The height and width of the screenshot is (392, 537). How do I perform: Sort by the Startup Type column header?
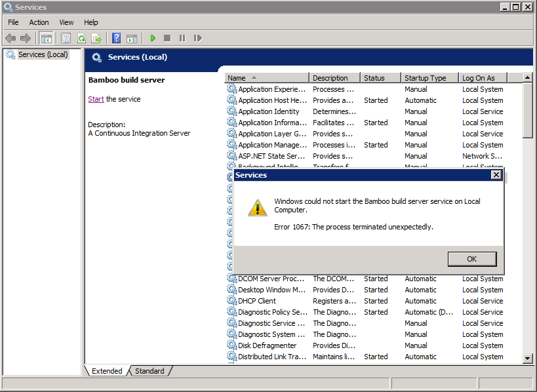pyautogui.click(x=430, y=78)
